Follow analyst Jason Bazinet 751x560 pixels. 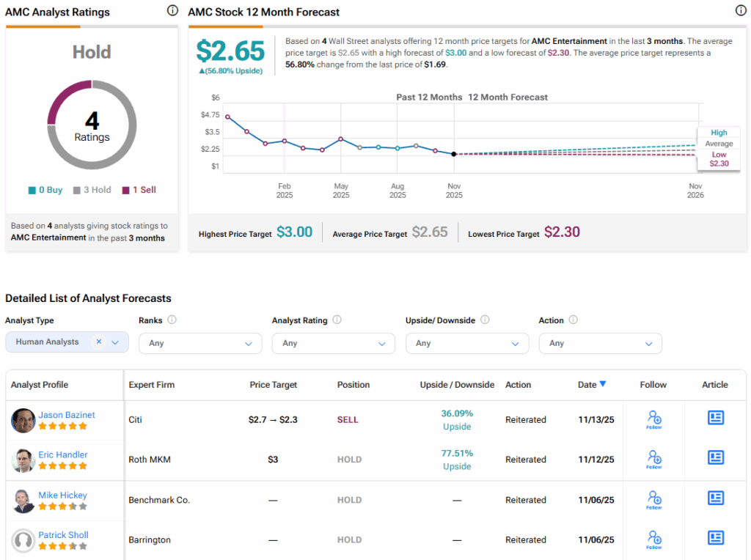pos(653,419)
